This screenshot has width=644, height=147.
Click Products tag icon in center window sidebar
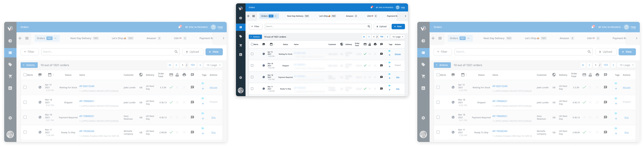pos(241,36)
